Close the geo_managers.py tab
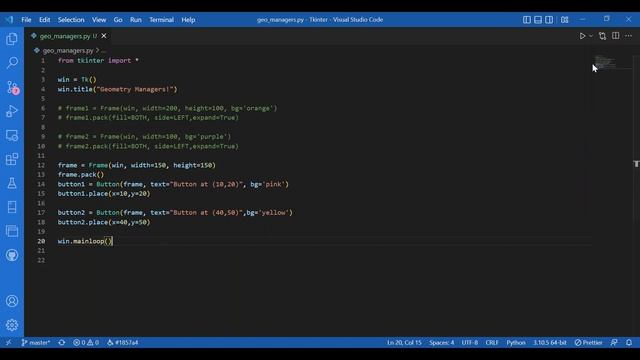This screenshot has width=640, height=360. pyautogui.click(x=104, y=36)
